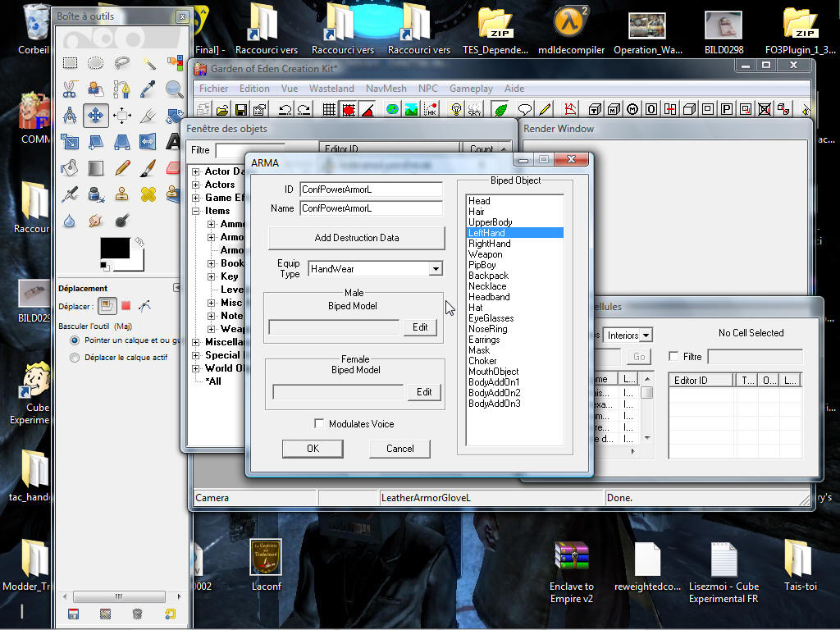This screenshot has height=630, width=840.
Task: Select the Paintbrush tool
Action: (148, 167)
